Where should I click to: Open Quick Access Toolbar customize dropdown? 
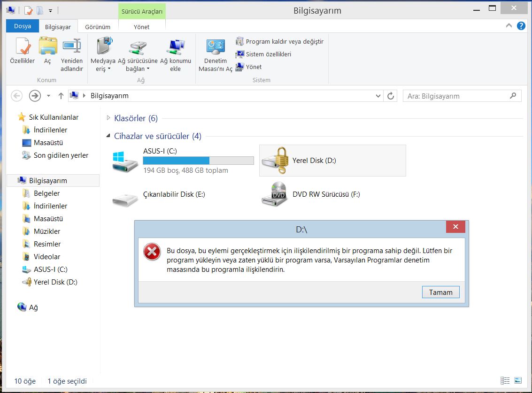[50, 11]
